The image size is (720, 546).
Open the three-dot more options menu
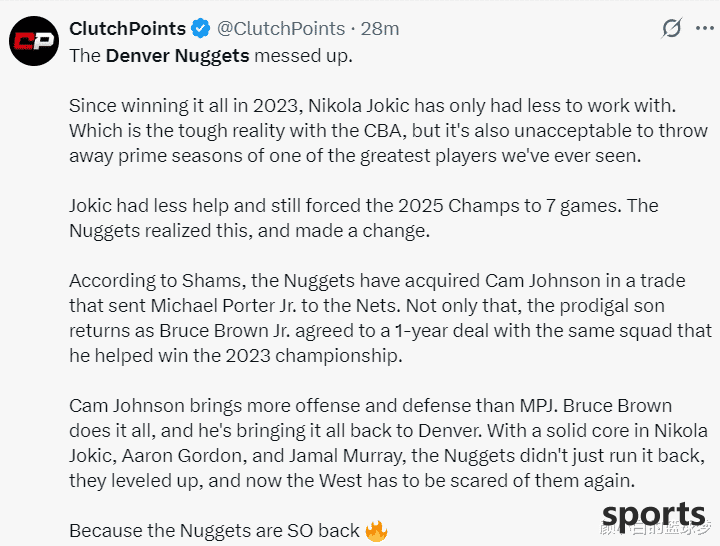[x=703, y=28]
